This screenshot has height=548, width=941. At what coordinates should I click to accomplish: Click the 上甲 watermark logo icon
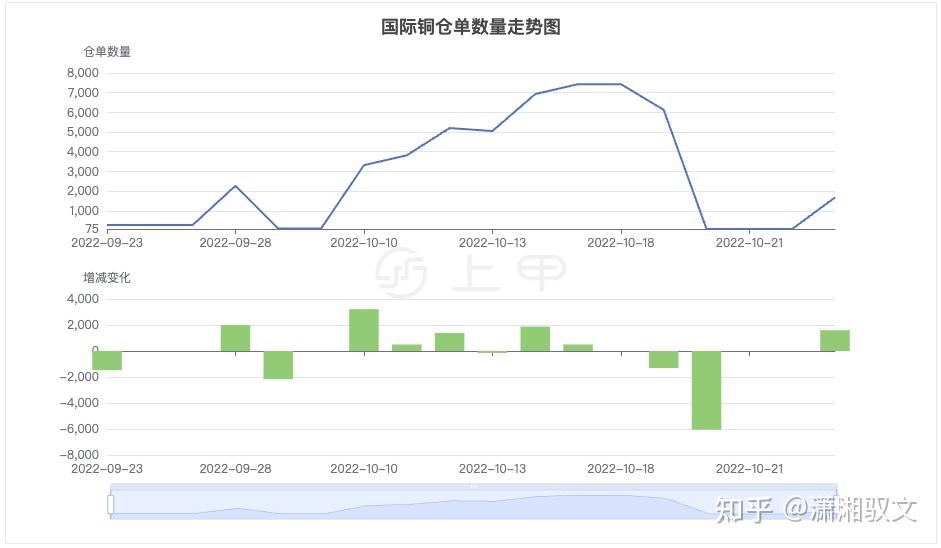402,273
